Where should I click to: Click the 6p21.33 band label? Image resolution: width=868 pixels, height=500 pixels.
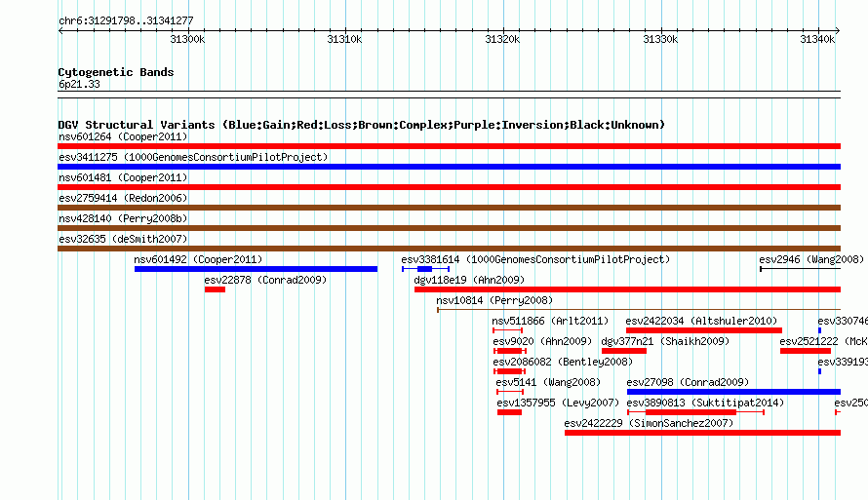click(x=79, y=84)
